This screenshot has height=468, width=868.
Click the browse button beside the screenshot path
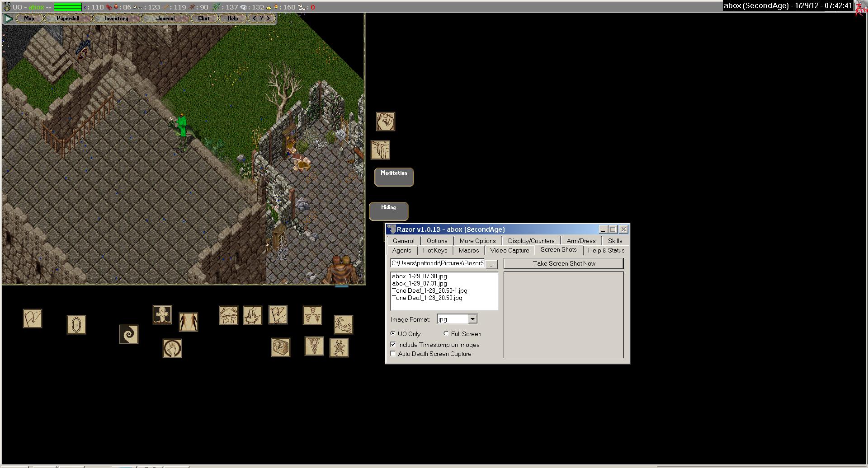(491, 264)
